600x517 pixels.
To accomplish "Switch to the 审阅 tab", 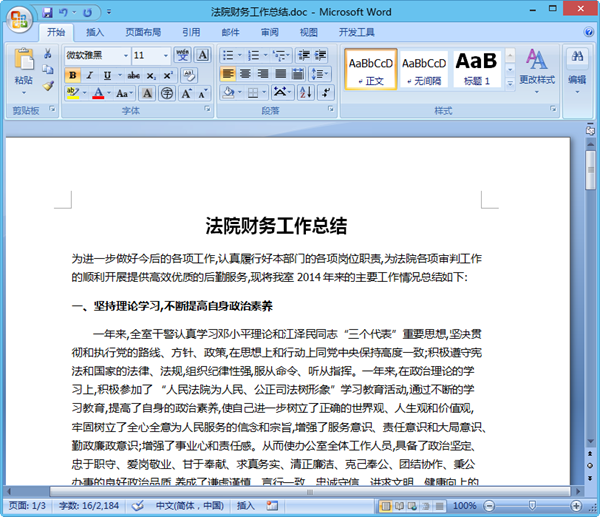I will coord(269,33).
